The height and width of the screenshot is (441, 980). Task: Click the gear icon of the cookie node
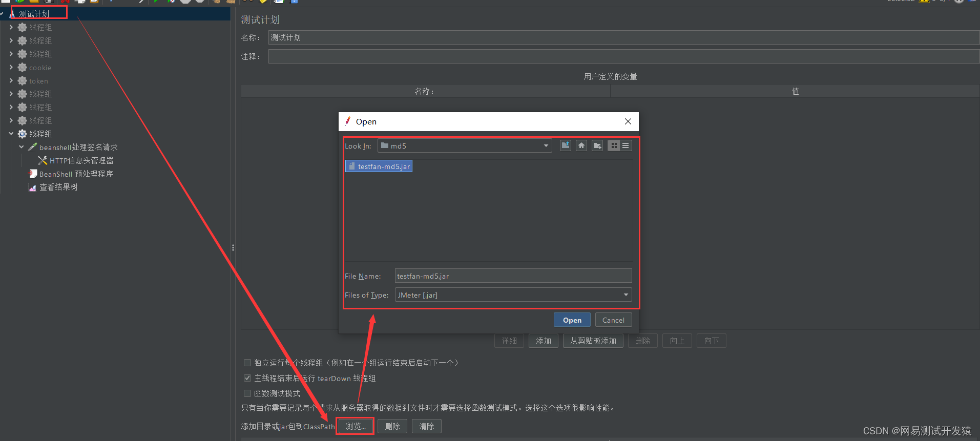[x=23, y=67]
